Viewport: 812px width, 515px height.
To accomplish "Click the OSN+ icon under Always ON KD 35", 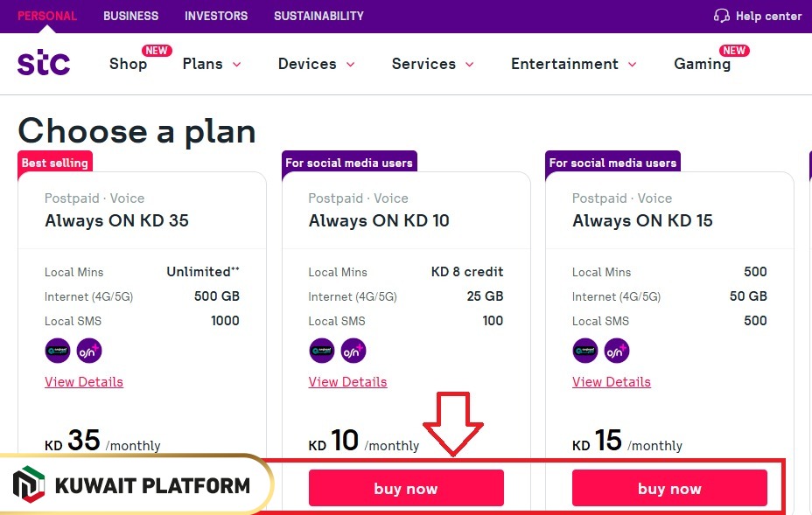I will click(88, 350).
